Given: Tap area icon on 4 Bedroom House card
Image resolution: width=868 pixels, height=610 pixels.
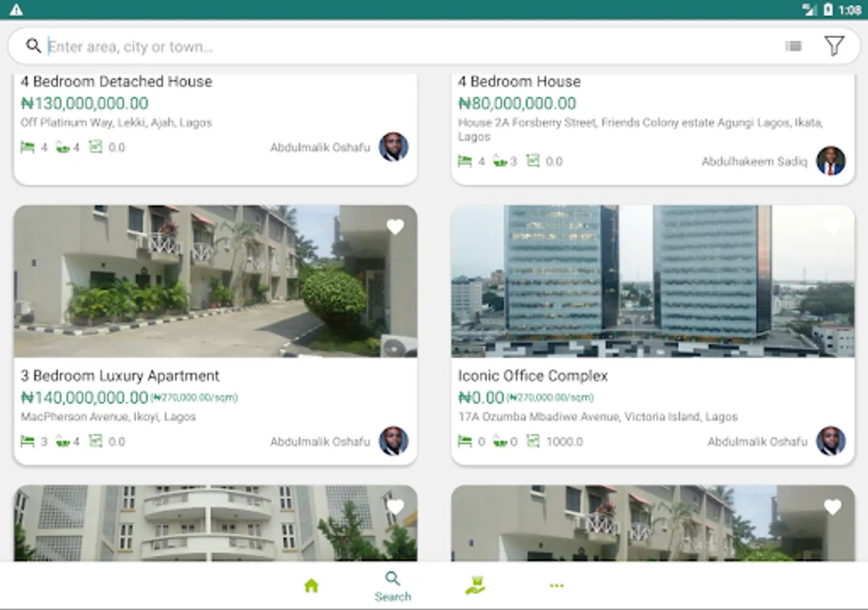Looking at the screenshot, I should 533,161.
